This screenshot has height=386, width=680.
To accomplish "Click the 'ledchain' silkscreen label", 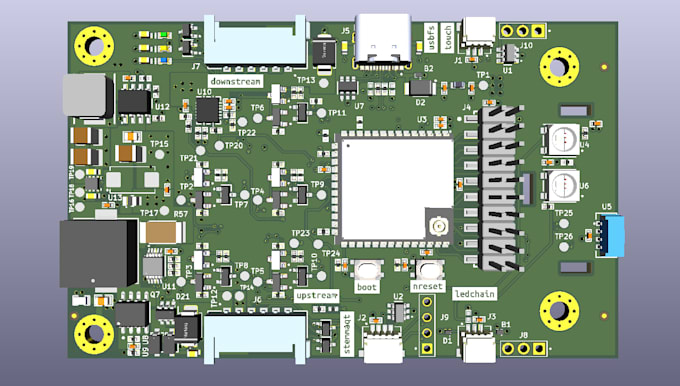I will tap(474, 294).
